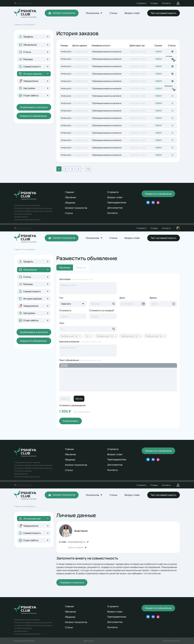Expand Профиль arrow in Разместить объявление page sidebar
Viewport: 194px width, 644px height.
point(48,262)
